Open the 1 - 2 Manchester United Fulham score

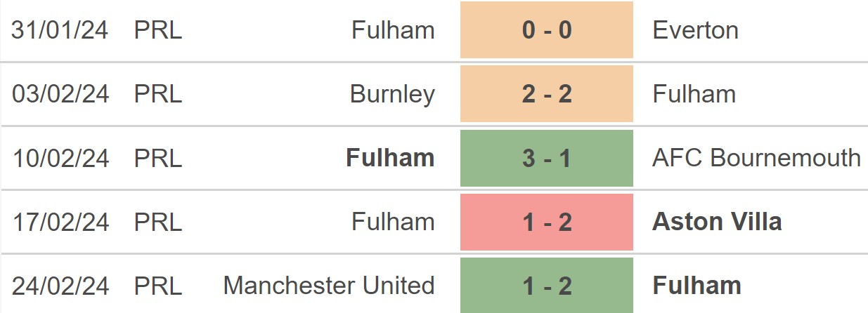point(547,286)
